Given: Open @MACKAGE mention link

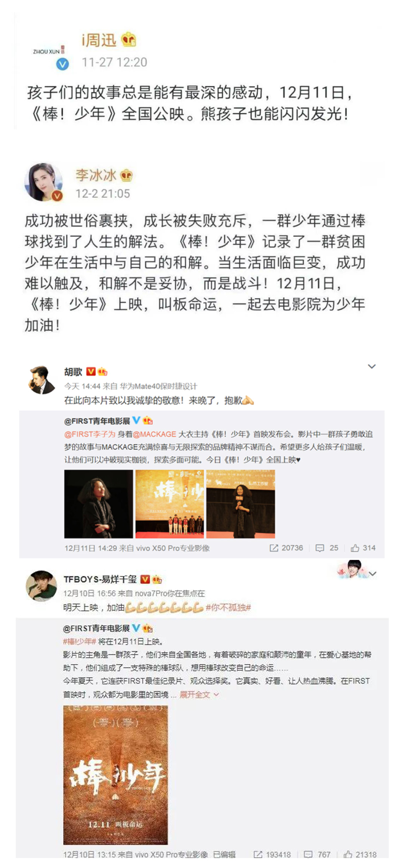Looking at the screenshot, I should coord(154,434).
